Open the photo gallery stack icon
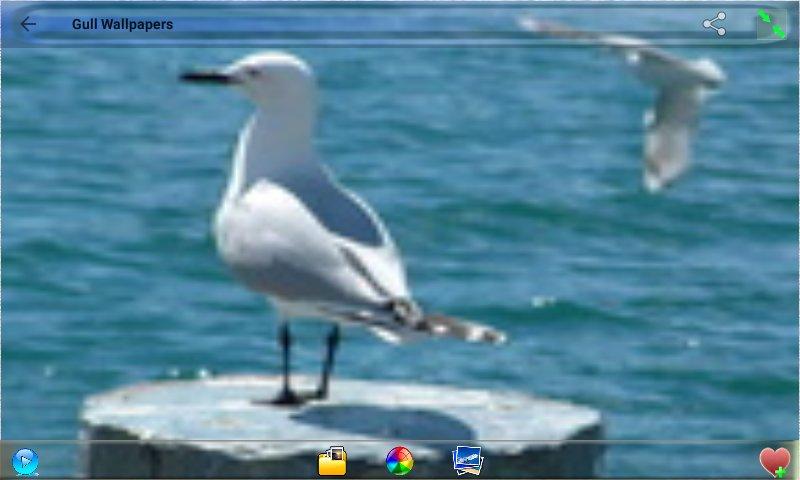The image size is (800, 480). 467,460
